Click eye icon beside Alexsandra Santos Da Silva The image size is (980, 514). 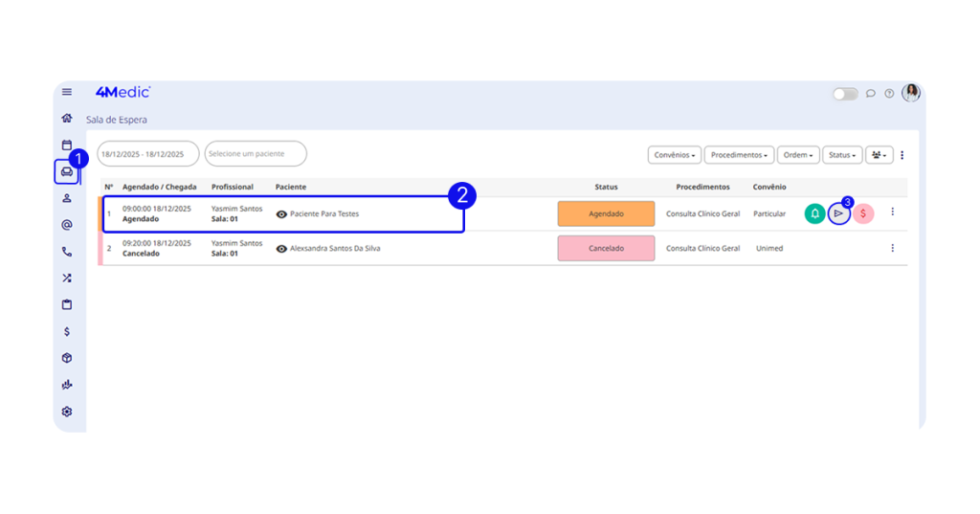coord(281,249)
